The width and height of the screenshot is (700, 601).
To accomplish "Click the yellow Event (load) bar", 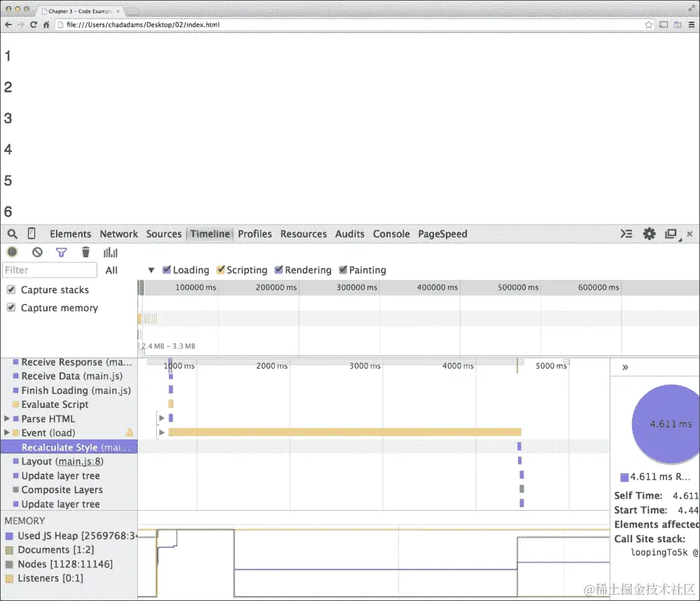I will point(344,432).
